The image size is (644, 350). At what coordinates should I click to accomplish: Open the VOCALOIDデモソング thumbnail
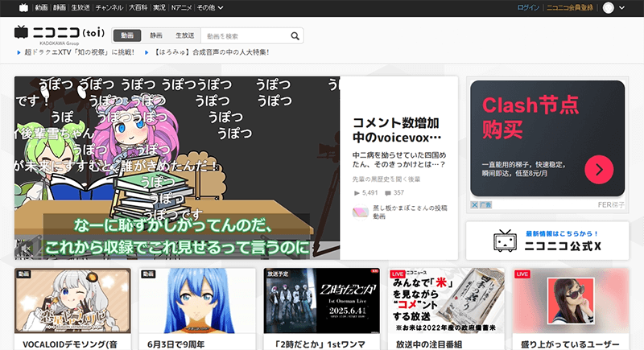point(72,301)
